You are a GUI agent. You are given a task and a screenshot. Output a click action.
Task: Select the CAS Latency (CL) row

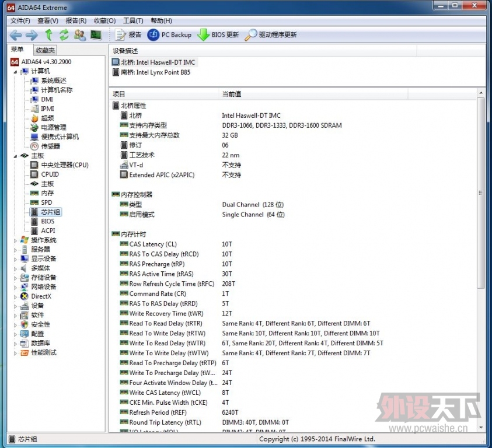point(294,244)
